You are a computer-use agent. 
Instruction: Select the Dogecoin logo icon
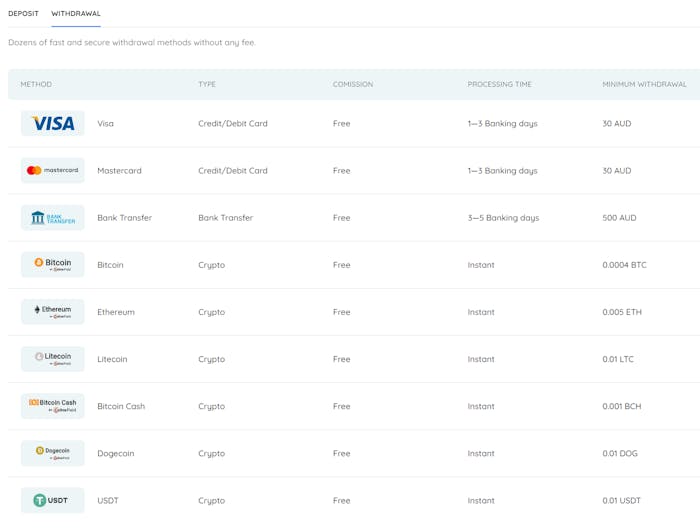click(x=53, y=453)
